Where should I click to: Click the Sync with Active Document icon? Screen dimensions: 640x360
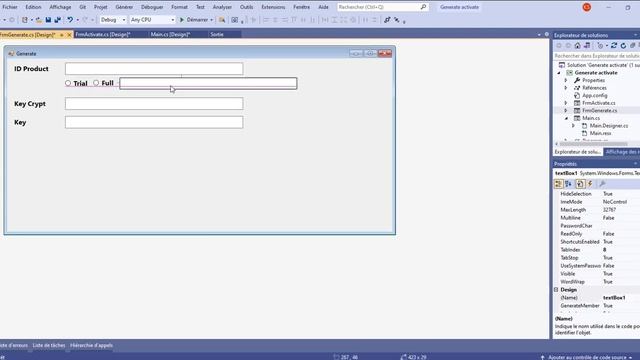[x=614, y=46]
